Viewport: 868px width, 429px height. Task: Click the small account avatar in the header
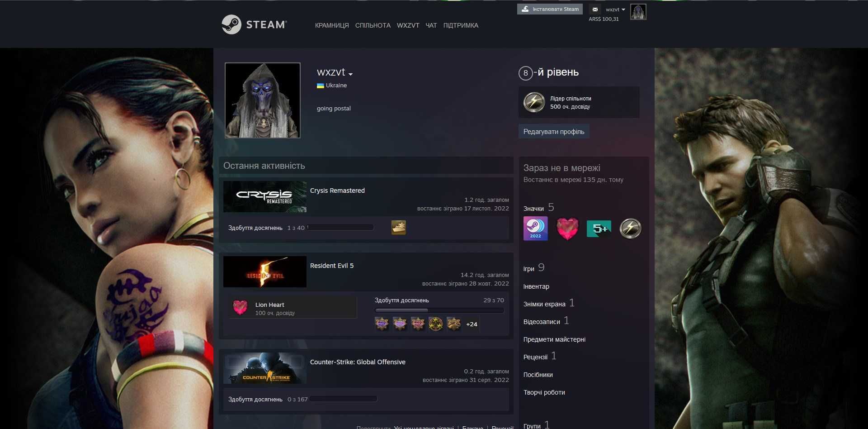tap(638, 12)
